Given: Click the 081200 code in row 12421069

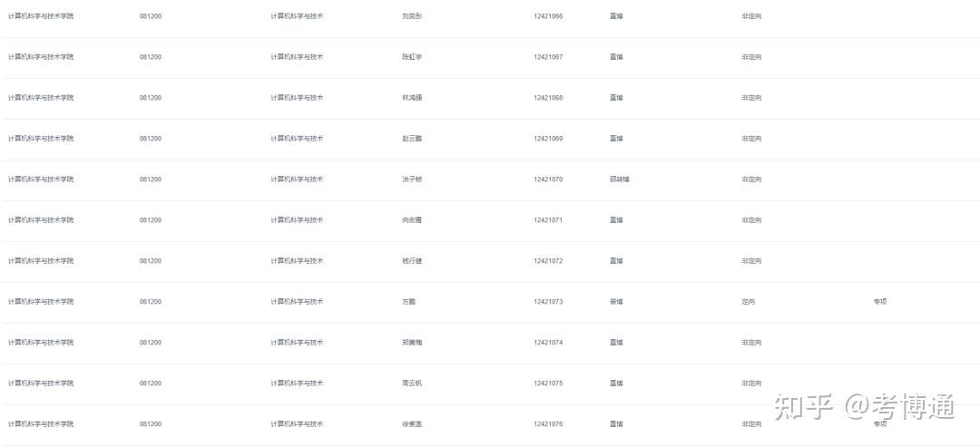Looking at the screenshot, I should [x=151, y=139].
